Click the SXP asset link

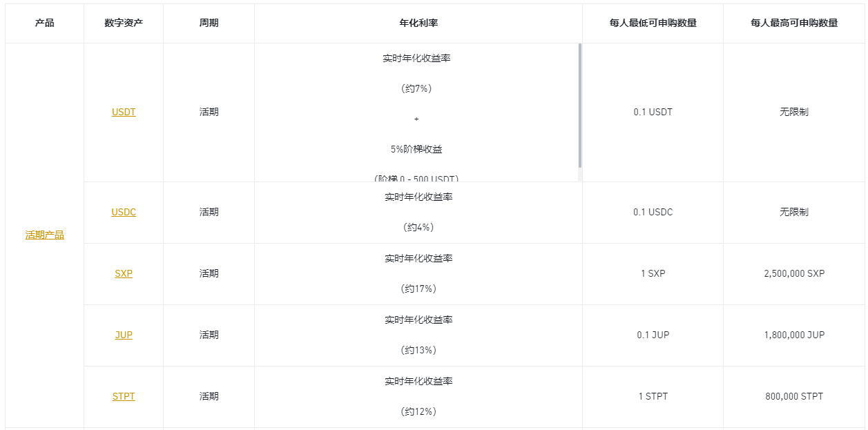[x=124, y=273]
